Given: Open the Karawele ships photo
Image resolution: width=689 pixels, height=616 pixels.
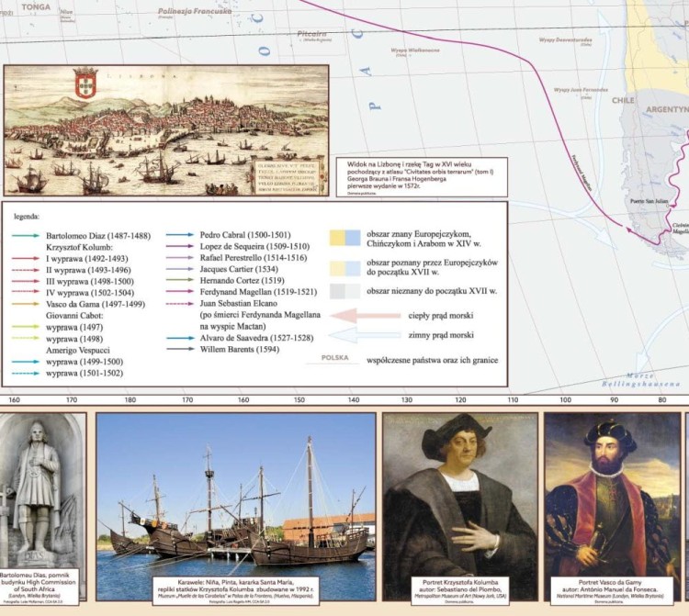Looking at the screenshot, I should [x=236, y=496].
